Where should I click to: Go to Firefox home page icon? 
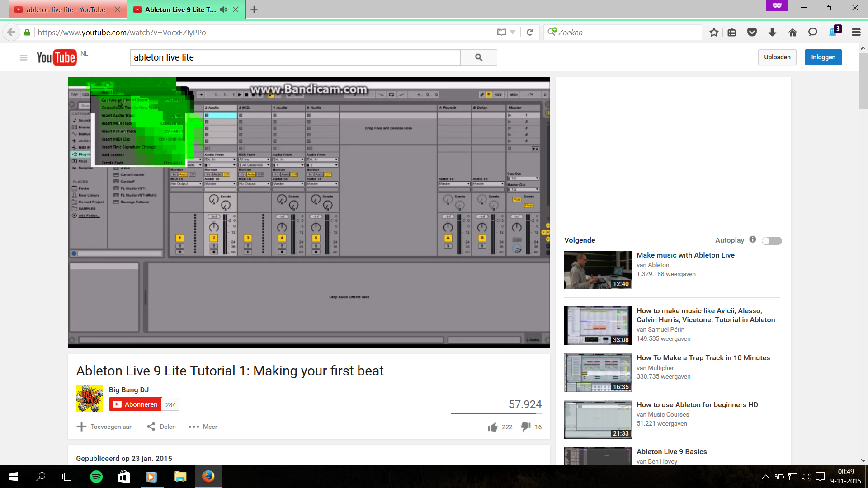pyautogui.click(x=793, y=33)
